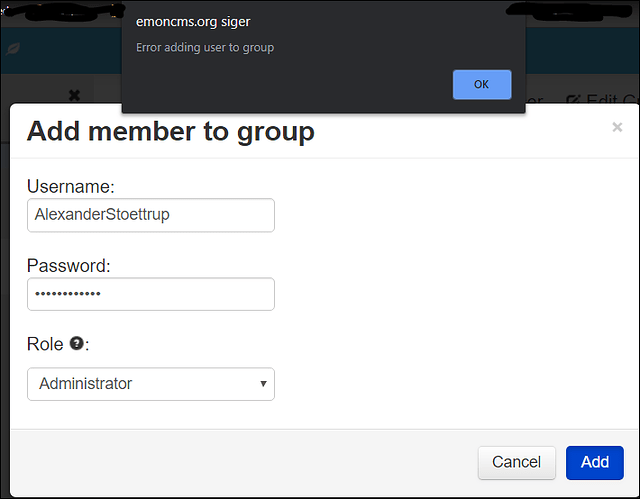Click the "Role" label text
The image size is (640, 499).
[x=45, y=344]
